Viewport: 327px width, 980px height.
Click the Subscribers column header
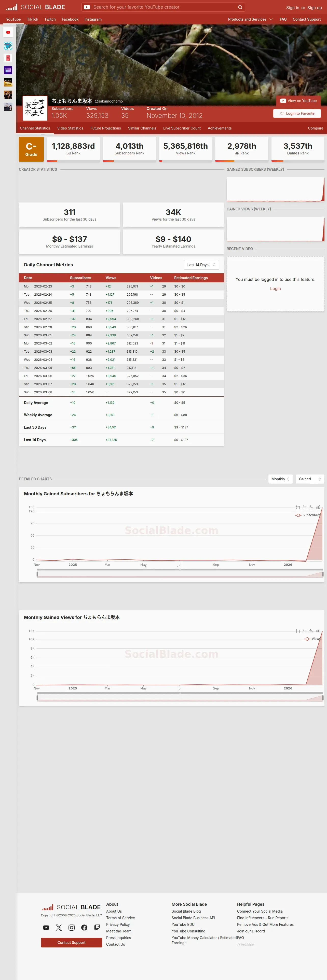coord(80,278)
